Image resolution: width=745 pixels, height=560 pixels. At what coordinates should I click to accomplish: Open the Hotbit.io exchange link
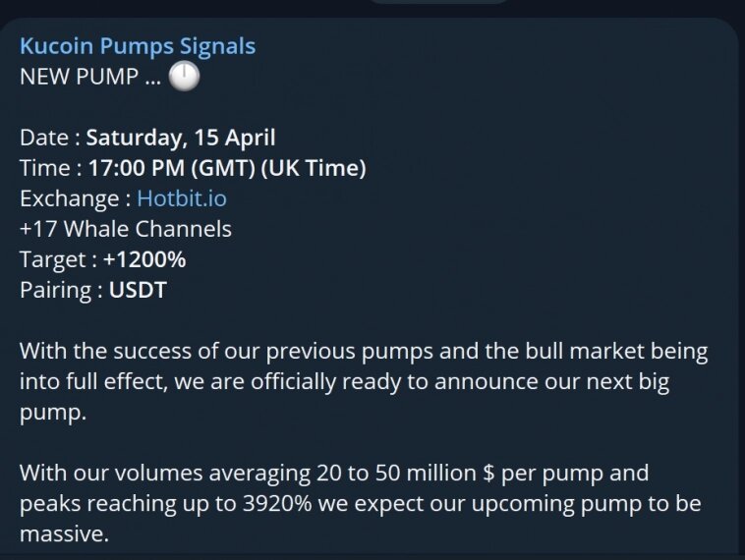click(x=182, y=198)
